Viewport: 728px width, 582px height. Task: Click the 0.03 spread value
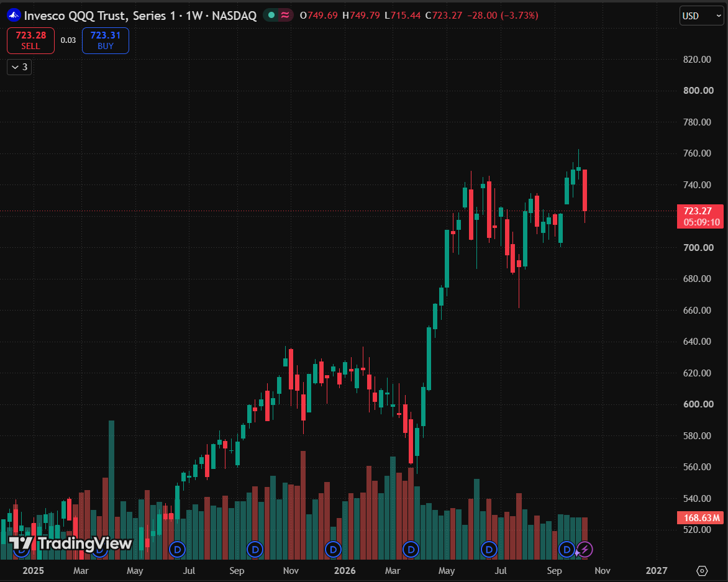tap(68, 40)
